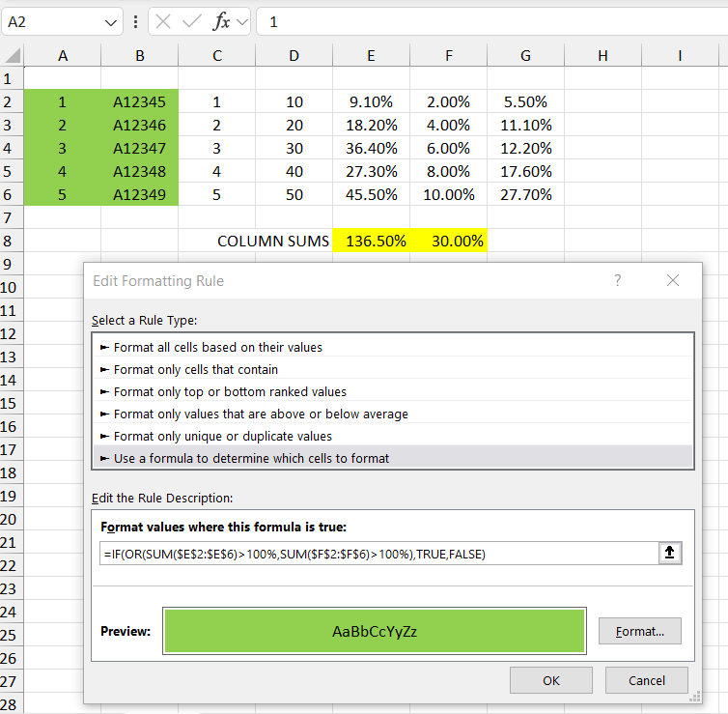Viewport: 728px width, 714px height.
Task: Select column H header
Action: (x=602, y=56)
